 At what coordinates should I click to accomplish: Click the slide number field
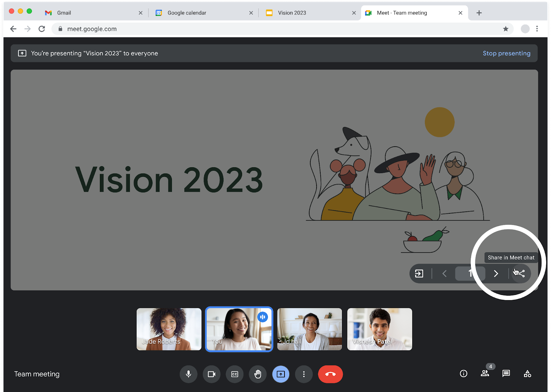(x=470, y=274)
